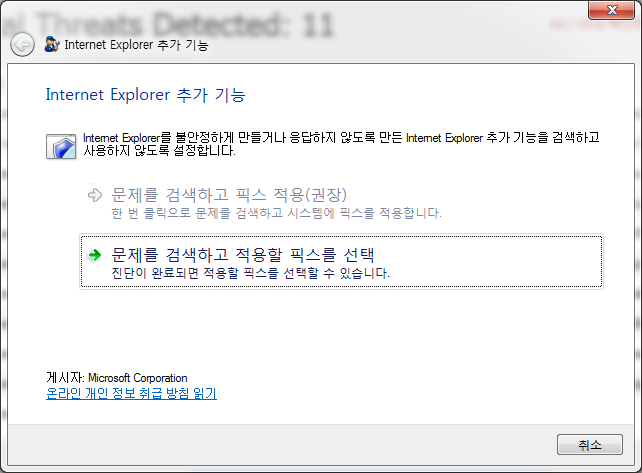The image size is (642, 473).
Task: Click the shield icon next to the description
Action: 61,146
